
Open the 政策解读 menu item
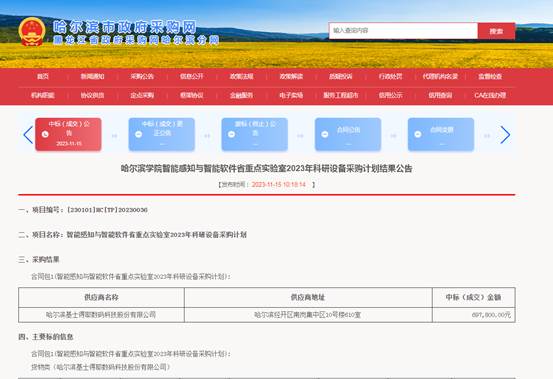pos(291,77)
